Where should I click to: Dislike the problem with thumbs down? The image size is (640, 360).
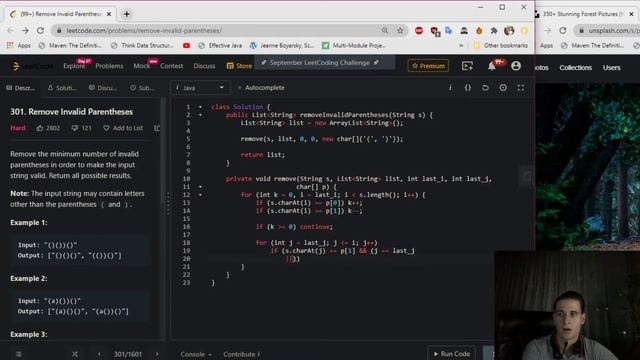point(74,128)
